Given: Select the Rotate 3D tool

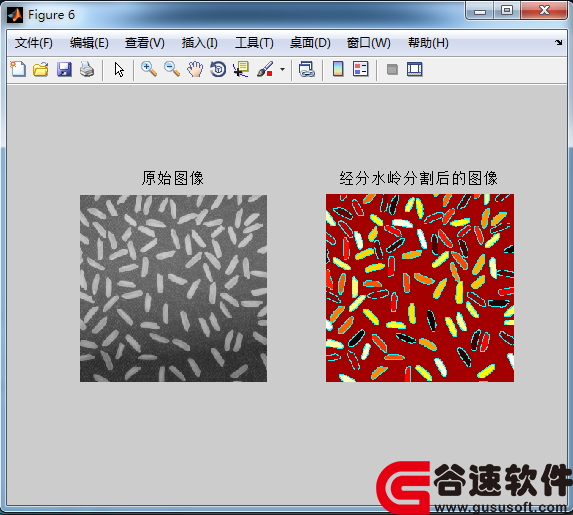Looking at the screenshot, I should [218, 69].
